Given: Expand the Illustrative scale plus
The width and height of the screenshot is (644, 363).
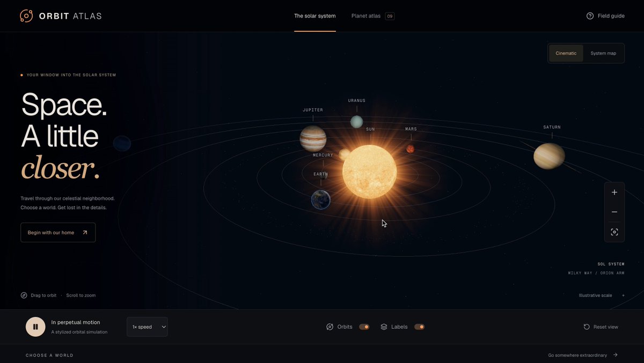Looking at the screenshot, I should 623,295.
